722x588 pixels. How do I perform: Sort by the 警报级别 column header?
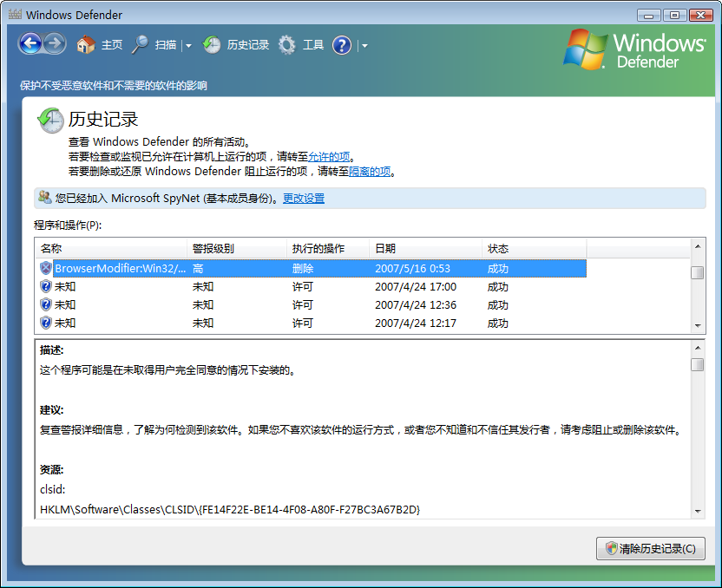tap(237, 248)
